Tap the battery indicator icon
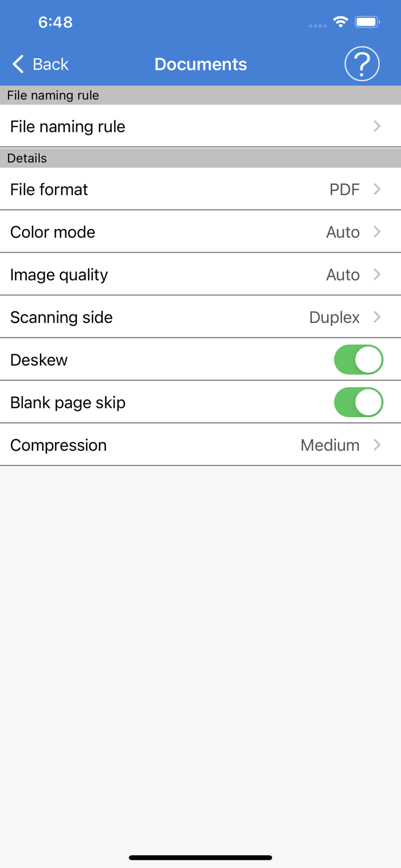Image resolution: width=401 pixels, height=868 pixels. point(367,21)
